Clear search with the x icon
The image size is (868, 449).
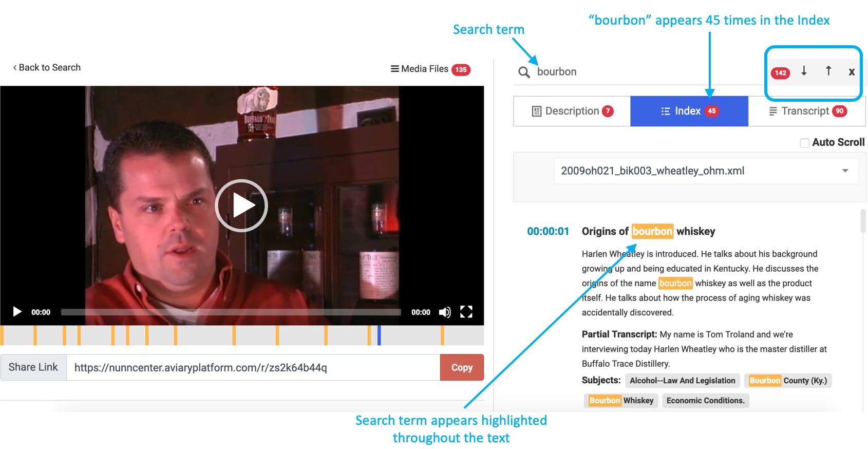coord(852,72)
